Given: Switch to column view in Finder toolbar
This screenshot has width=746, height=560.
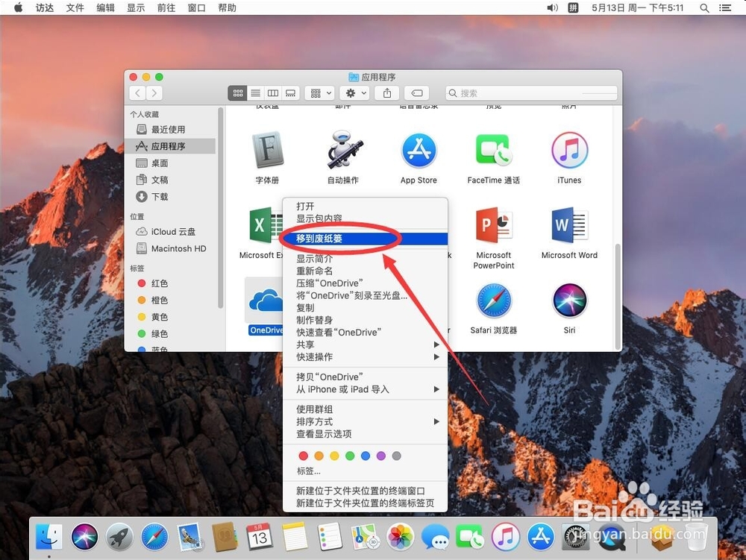Looking at the screenshot, I should 273,93.
